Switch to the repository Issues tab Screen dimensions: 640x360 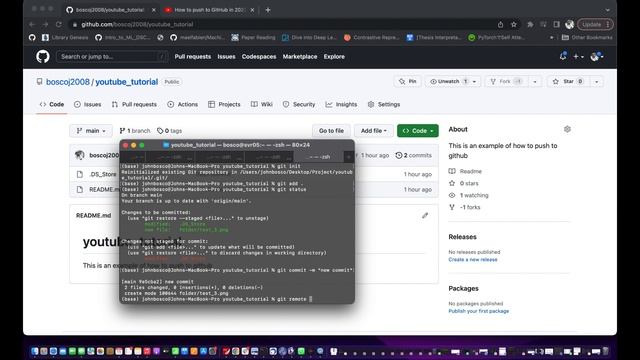pyautogui.click(x=87, y=104)
